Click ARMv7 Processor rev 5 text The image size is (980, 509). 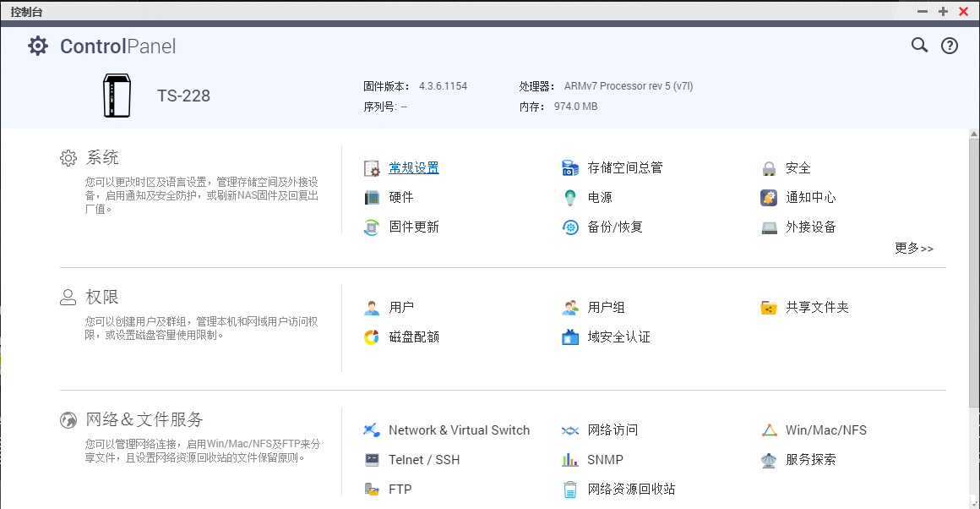[629, 86]
